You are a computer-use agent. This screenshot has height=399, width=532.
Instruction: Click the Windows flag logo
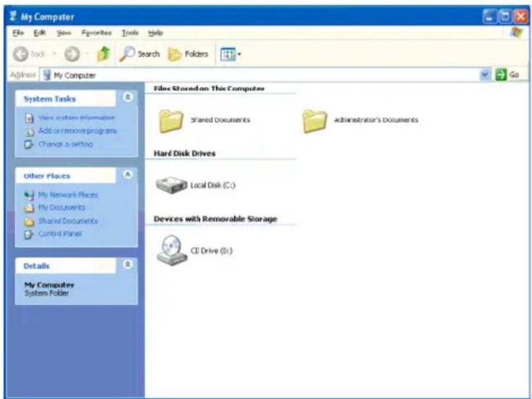[x=516, y=33]
